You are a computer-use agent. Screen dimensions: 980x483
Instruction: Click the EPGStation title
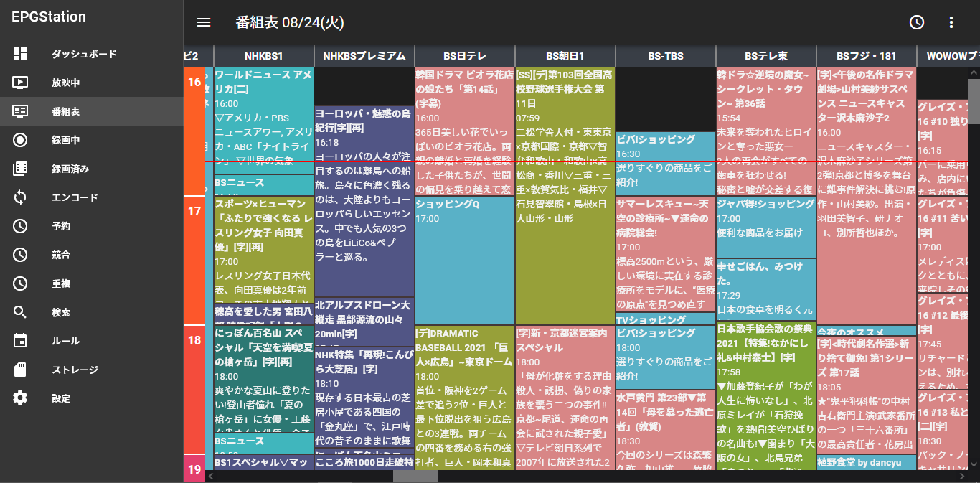(49, 17)
